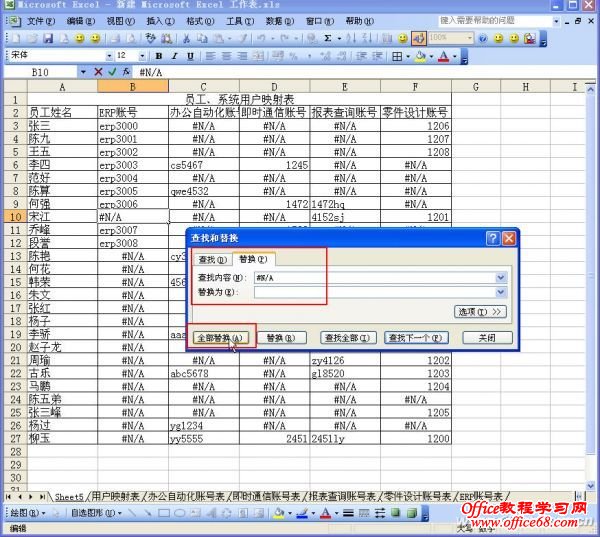Click the green check enter icon in formula bar
This screenshot has width=600, height=537.
[113, 72]
